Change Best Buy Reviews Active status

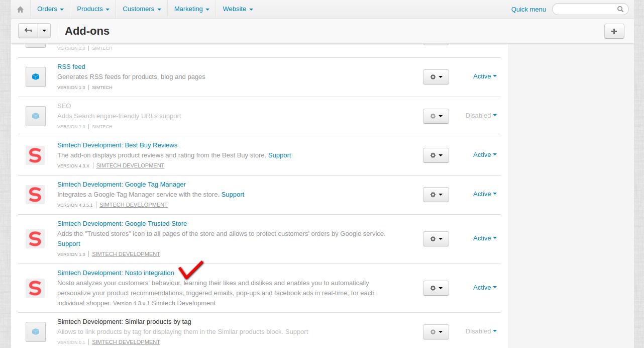tap(485, 155)
